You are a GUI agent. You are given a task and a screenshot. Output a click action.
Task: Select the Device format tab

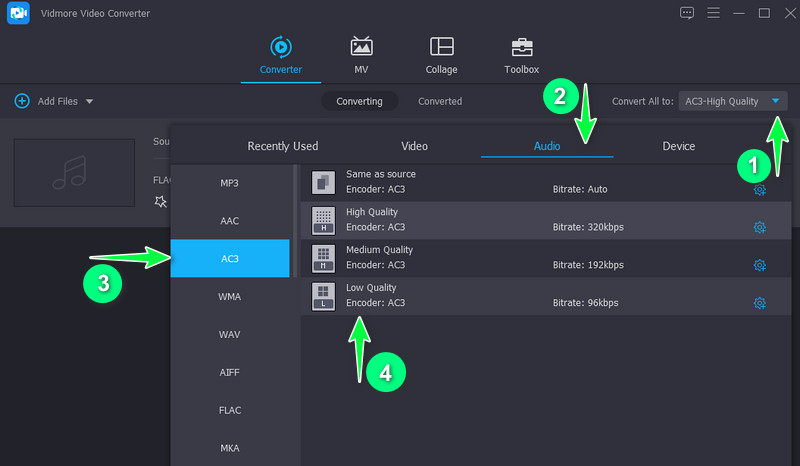(x=678, y=146)
